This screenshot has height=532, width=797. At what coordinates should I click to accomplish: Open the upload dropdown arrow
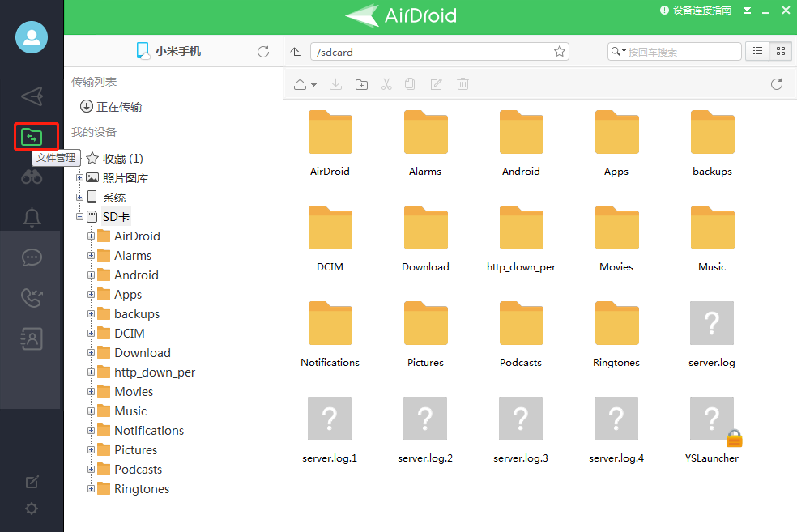coord(314,84)
